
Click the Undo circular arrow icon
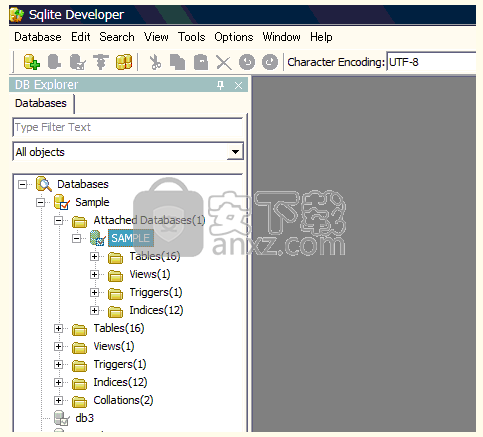tap(247, 62)
